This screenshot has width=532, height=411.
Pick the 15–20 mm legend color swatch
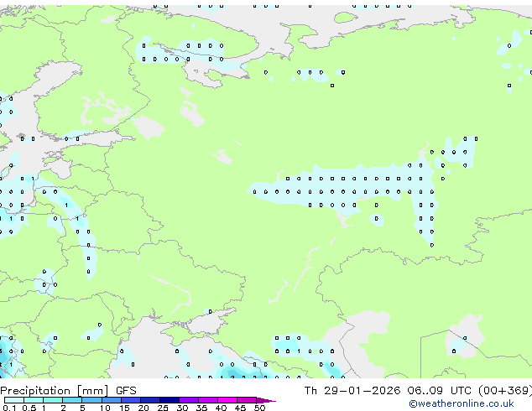(131, 400)
